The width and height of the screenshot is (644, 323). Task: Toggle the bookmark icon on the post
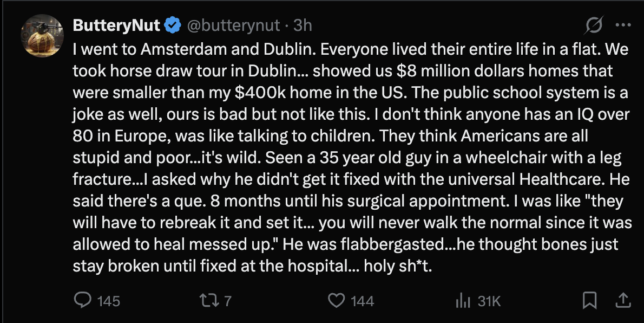coord(590,300)
